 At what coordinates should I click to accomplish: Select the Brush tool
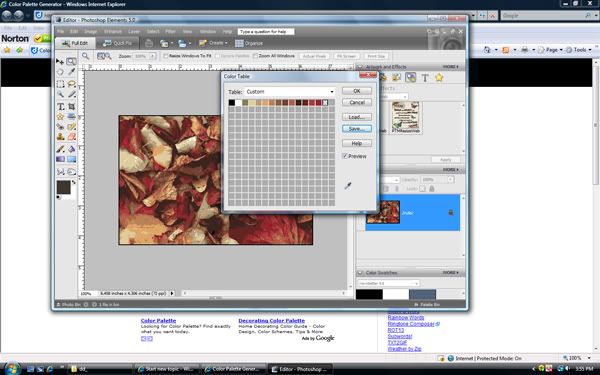tap(60, 149)
